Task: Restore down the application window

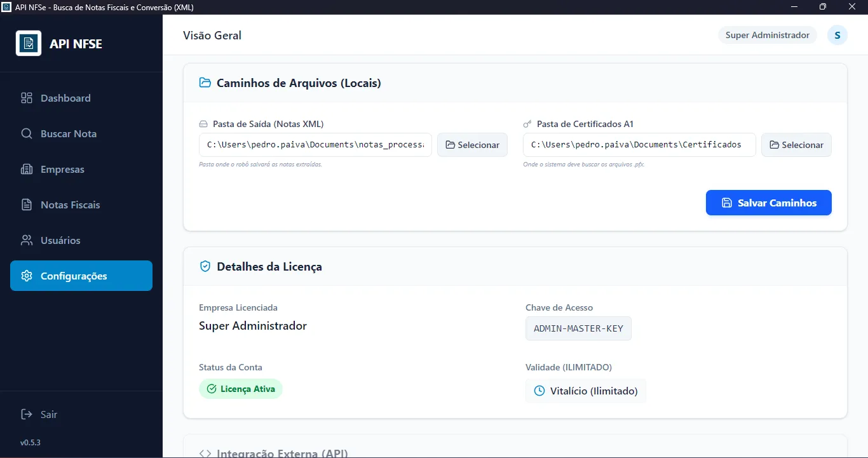Action: (x=823, y=7)
